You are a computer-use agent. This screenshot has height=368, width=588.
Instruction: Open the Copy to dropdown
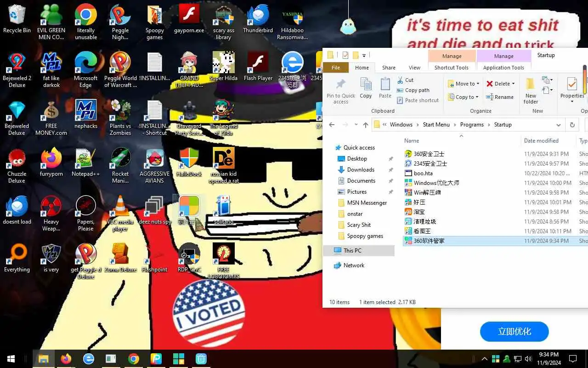pos(463,97)
